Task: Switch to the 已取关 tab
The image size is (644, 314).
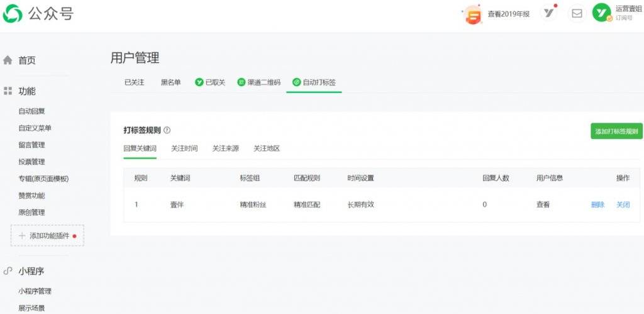Action: point(210,82)
